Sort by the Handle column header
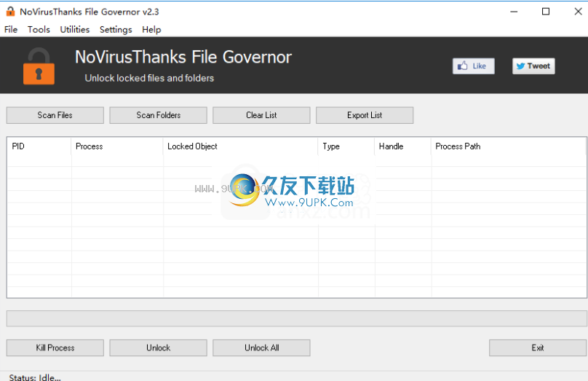The width and height of the screenshot is (588, 381). (402, 146)
